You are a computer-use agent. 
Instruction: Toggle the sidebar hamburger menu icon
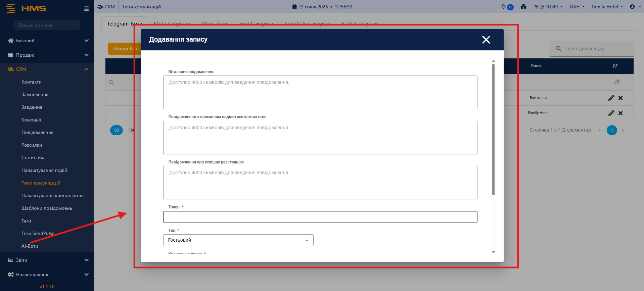[86, 9]
